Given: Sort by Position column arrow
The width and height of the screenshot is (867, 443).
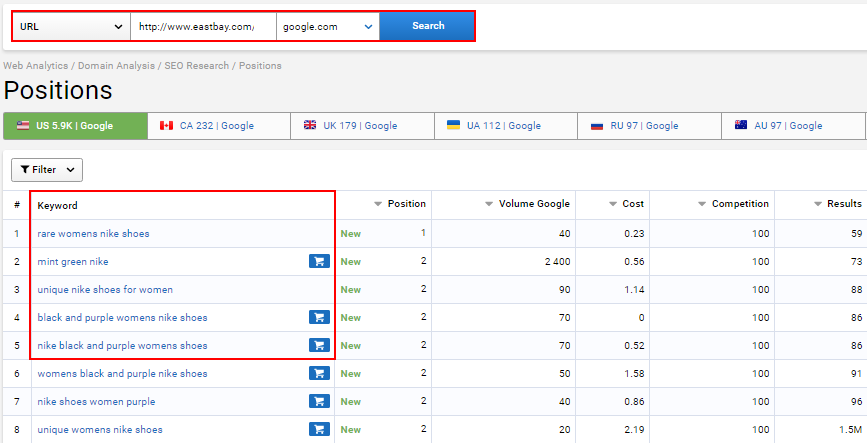Looking at the screenshot, I should (378, 204).
